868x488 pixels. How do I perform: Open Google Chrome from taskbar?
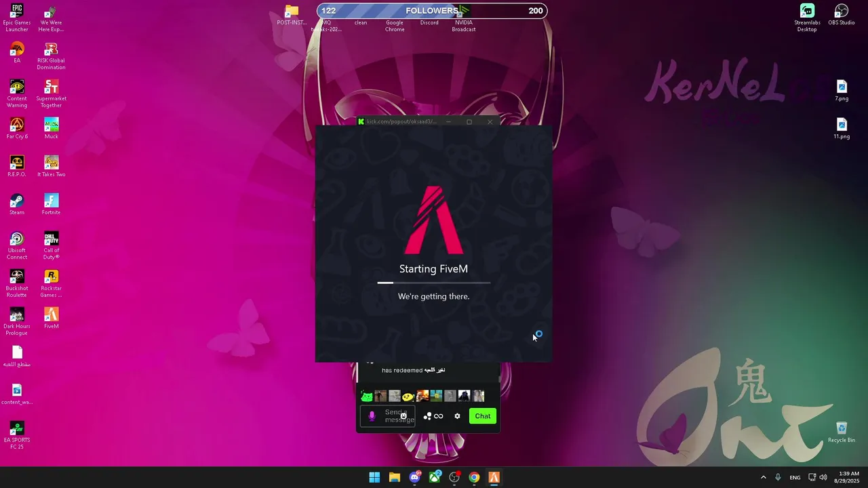pos(474,477)
